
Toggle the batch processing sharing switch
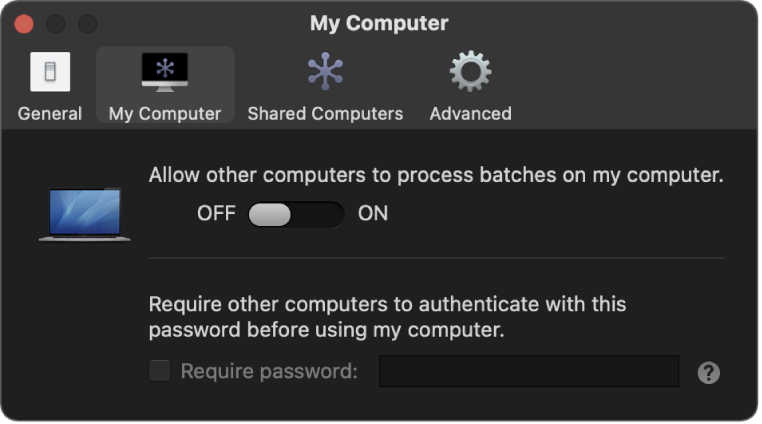(x=296, y=214)
